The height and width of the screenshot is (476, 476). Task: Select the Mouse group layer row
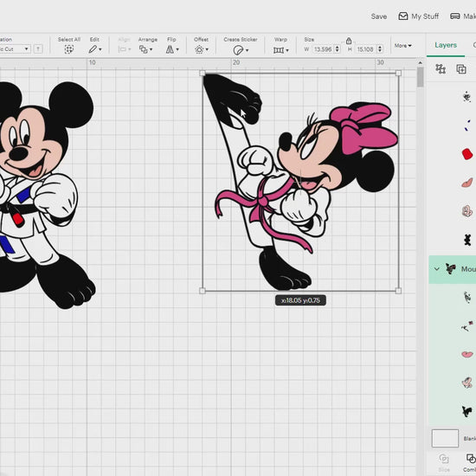point(453,269)
